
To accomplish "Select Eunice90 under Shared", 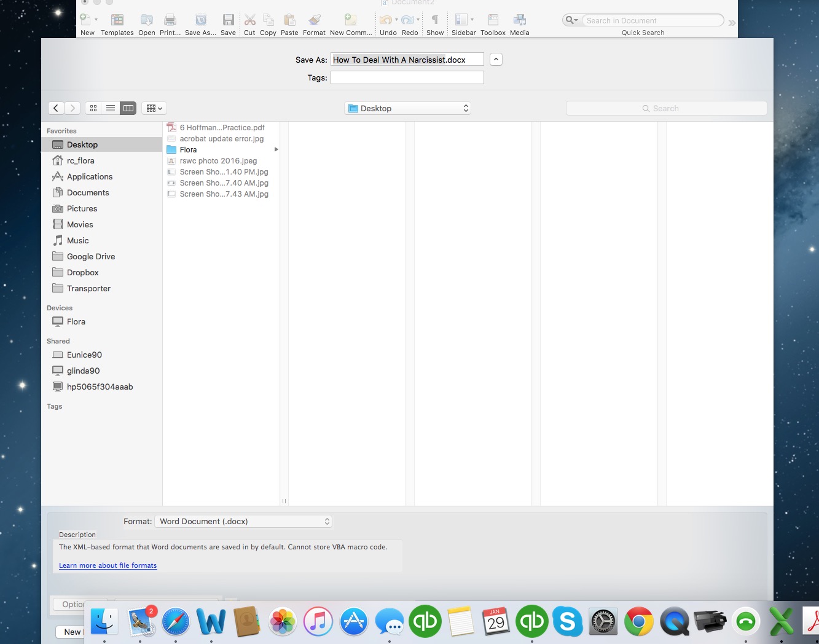I will pyautogui.click(x=102, y=355).
